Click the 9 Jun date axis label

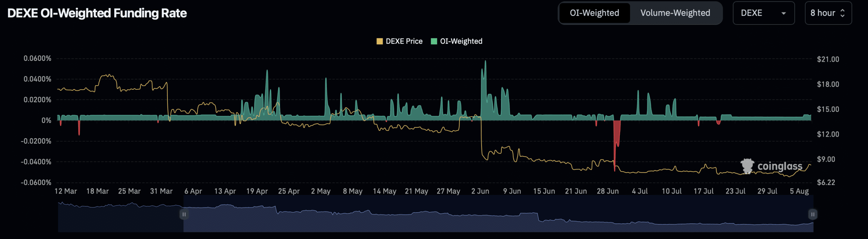coord(512,191)
